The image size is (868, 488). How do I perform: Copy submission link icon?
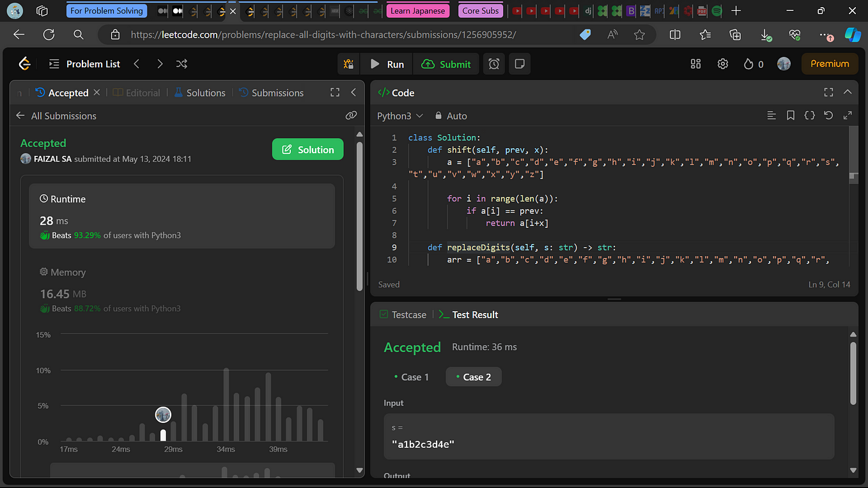click(x=351, y=116)
